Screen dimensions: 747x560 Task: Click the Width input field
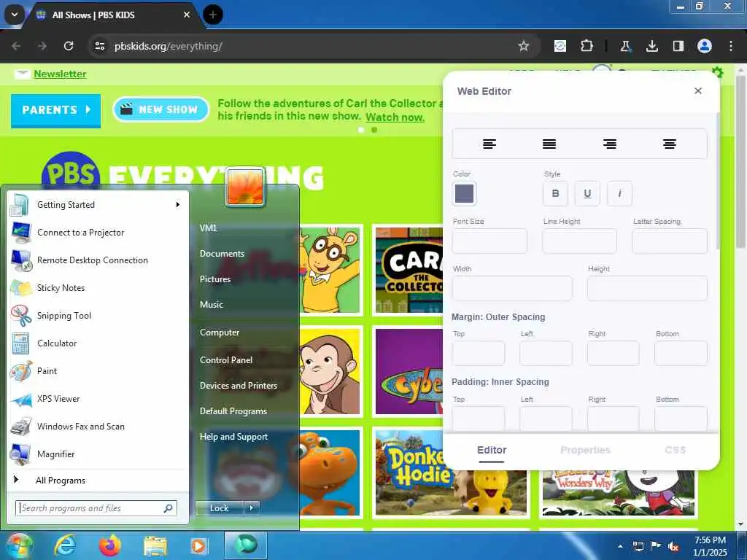pos(512,288)
